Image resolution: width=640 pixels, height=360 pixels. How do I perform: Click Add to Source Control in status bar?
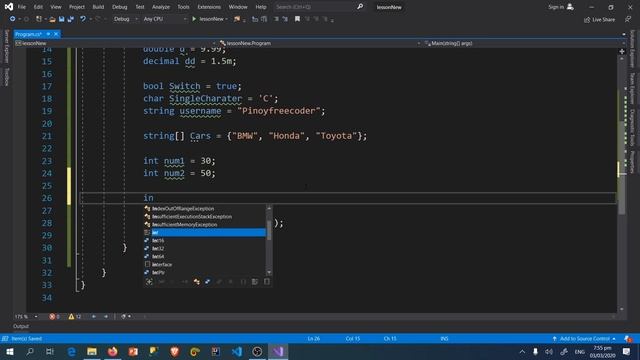click(584, 339)
